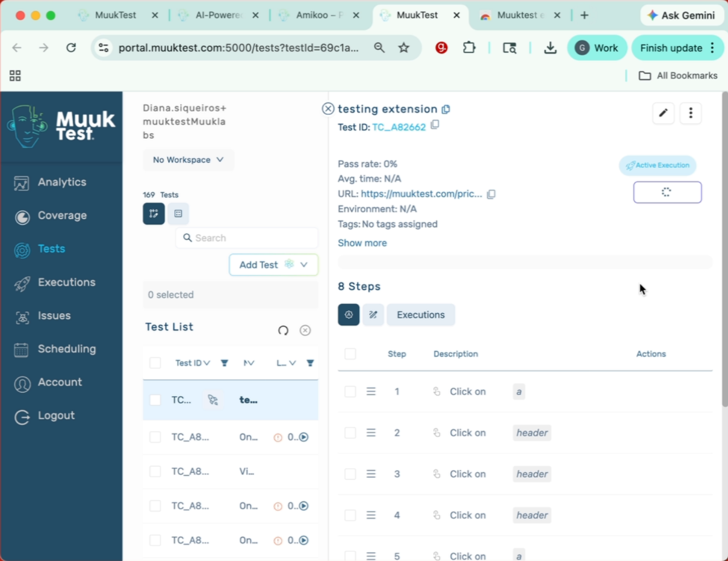Go back using the browser back arrow

[x=17, y=48]
